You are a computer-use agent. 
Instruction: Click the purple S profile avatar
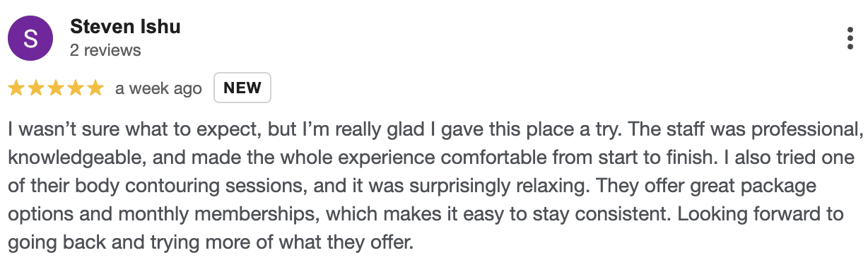pyautogui.click(x=30, y=39)
